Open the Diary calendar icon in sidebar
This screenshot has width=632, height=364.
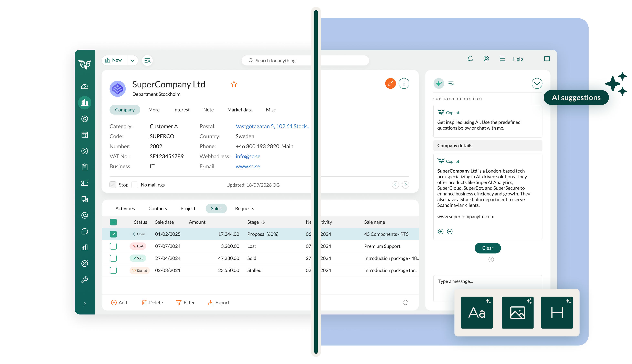(84, 135)
